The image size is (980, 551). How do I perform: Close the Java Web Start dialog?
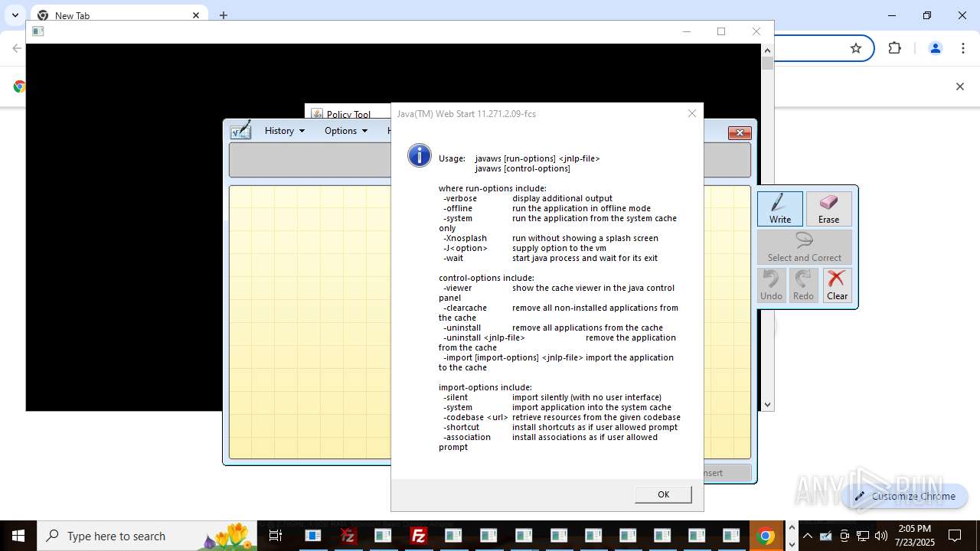pyautogui.click(x=692, y=113)
